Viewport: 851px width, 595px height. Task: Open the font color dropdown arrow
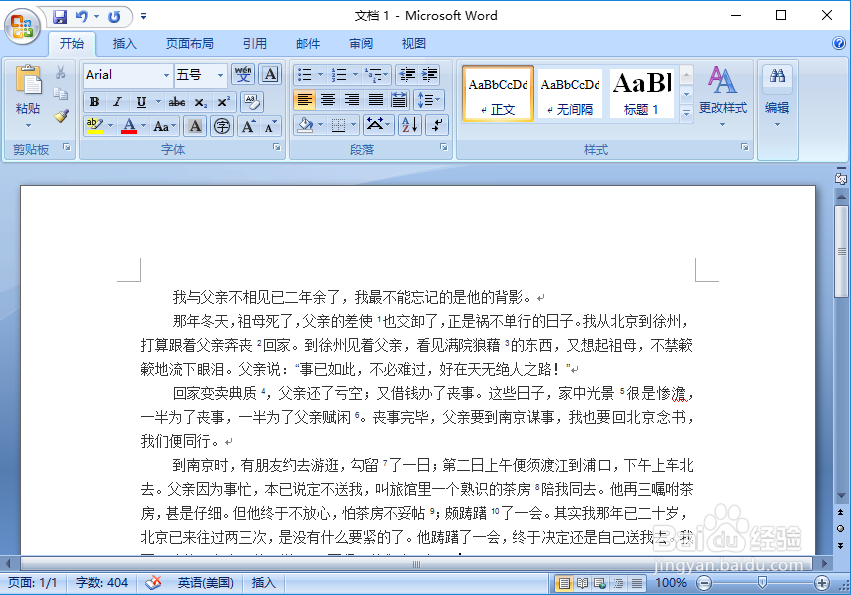pos(142,126)
